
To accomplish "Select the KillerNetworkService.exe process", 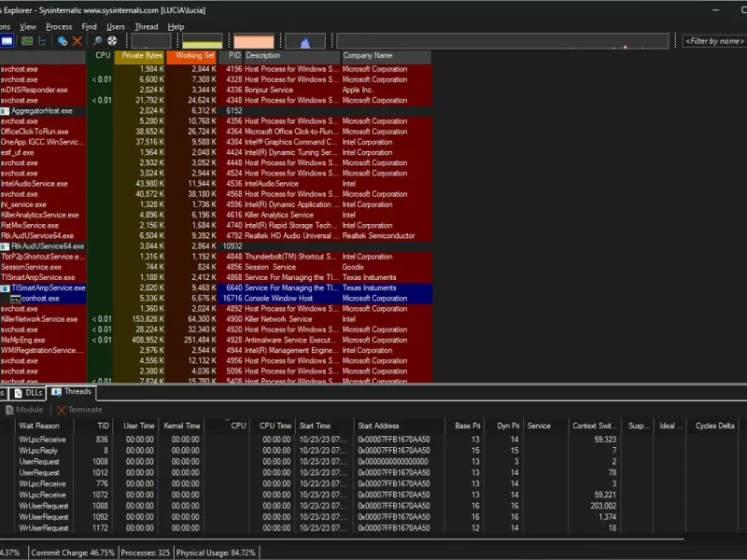I will [x=216, y=319].
